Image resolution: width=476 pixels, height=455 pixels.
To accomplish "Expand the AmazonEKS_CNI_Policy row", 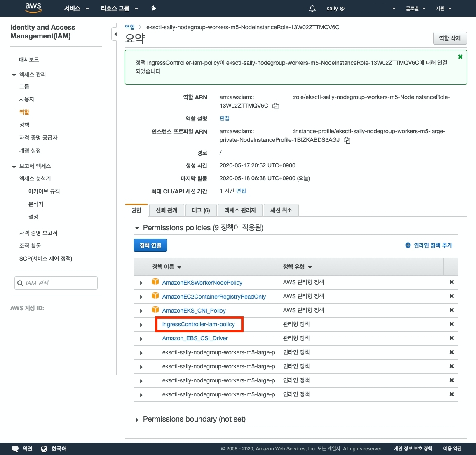I will pos(141,311).
